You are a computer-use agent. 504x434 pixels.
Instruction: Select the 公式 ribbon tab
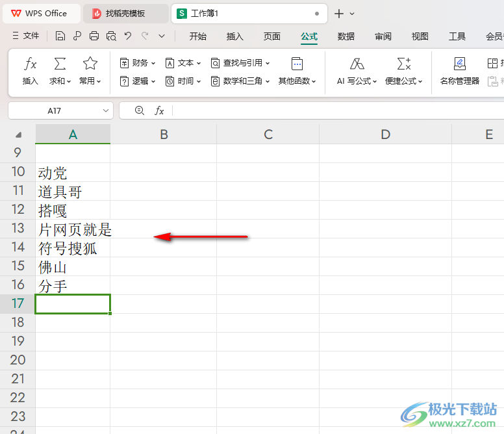click(309, 36)
